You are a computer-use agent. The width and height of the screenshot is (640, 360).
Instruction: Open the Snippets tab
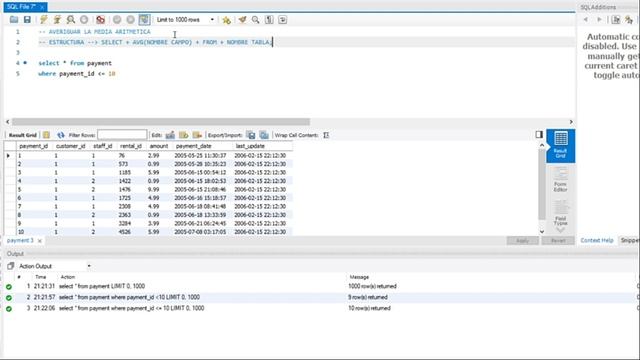630,240
